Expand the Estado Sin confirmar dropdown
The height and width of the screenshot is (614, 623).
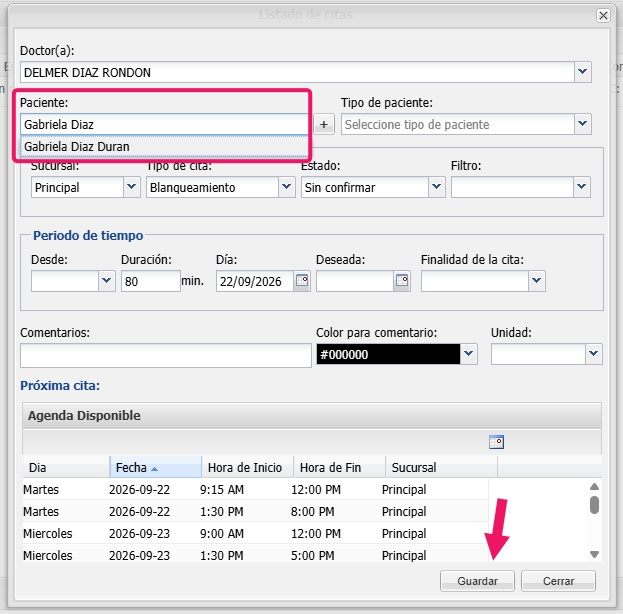coord(436,187)
